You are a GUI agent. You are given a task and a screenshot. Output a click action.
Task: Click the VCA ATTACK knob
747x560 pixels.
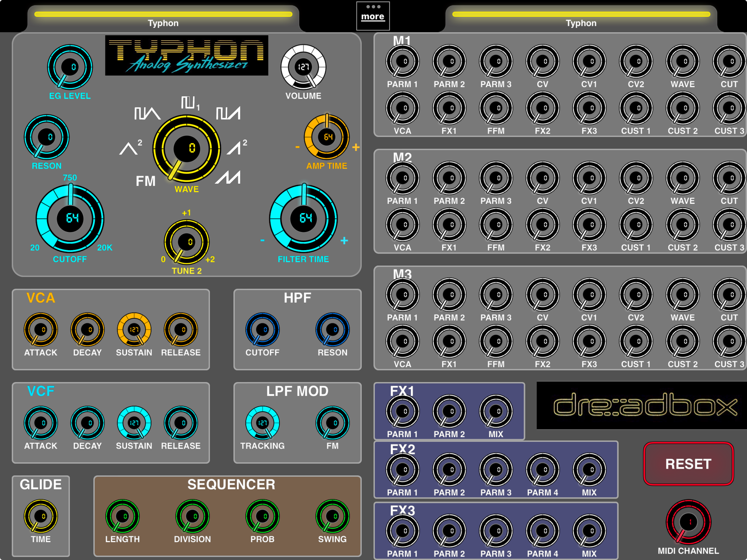[x=41, y=329]
